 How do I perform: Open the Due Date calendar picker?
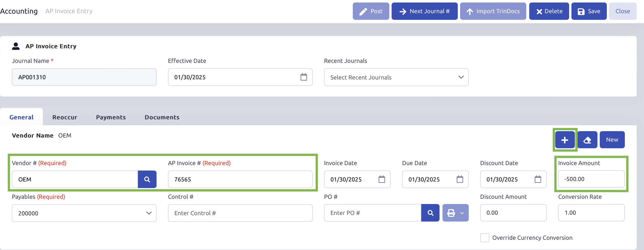(460, 179)
